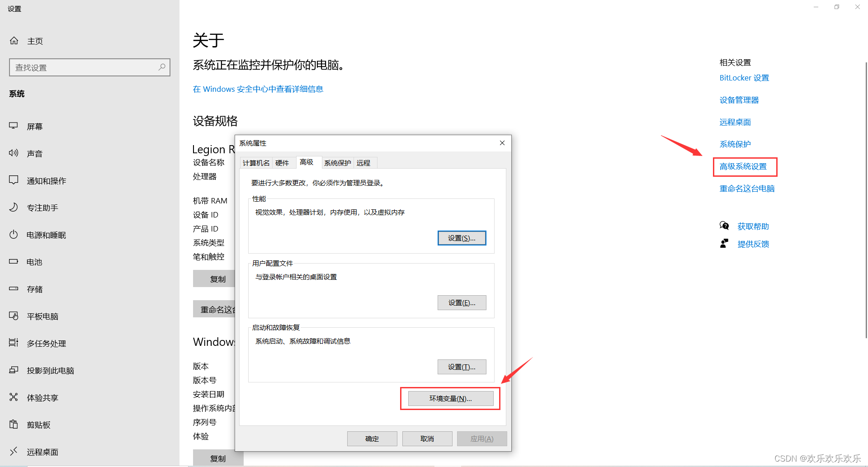Click the Focus assist (专注助手) moon icon
Image resolution: width=868 pixels, height=467 pixels.
pyautogui.click(x=14, y=208)
